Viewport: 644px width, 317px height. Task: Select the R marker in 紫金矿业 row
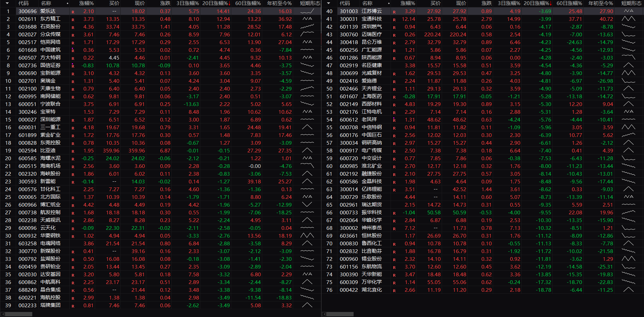point(73,136)
